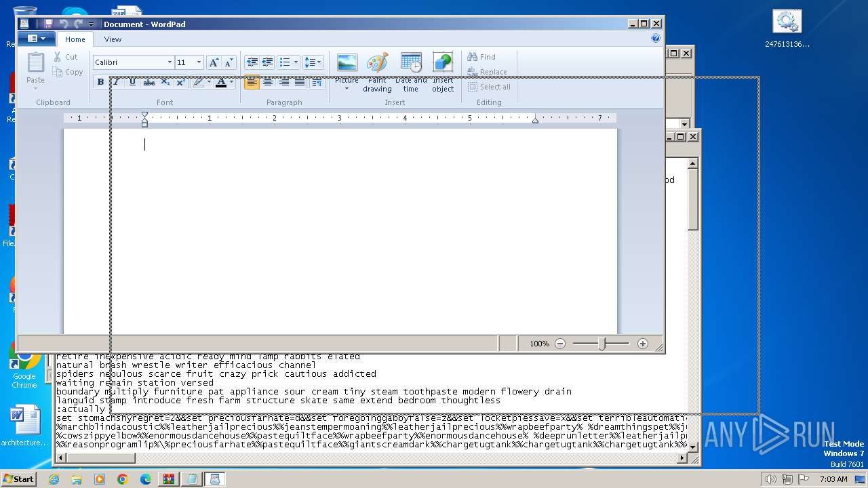Click in the blank WordPad document page

coord(340,230)
